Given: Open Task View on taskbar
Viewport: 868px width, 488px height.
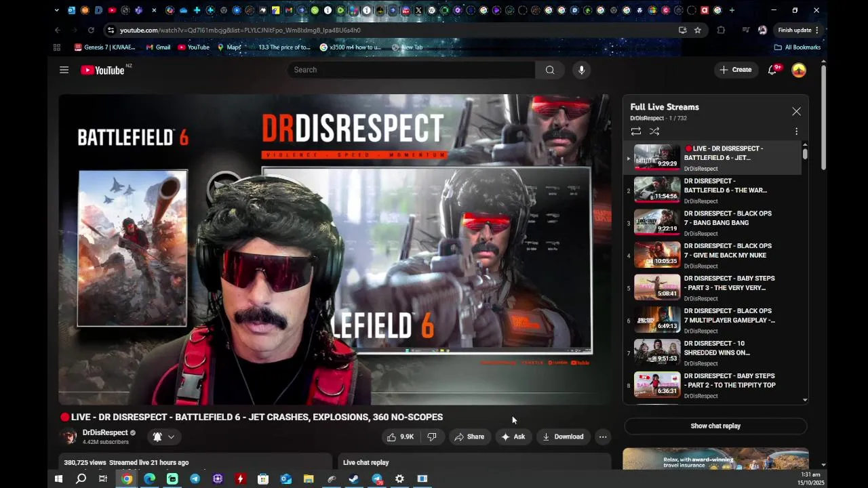Looking at the screenshot, I should (103, 479).
